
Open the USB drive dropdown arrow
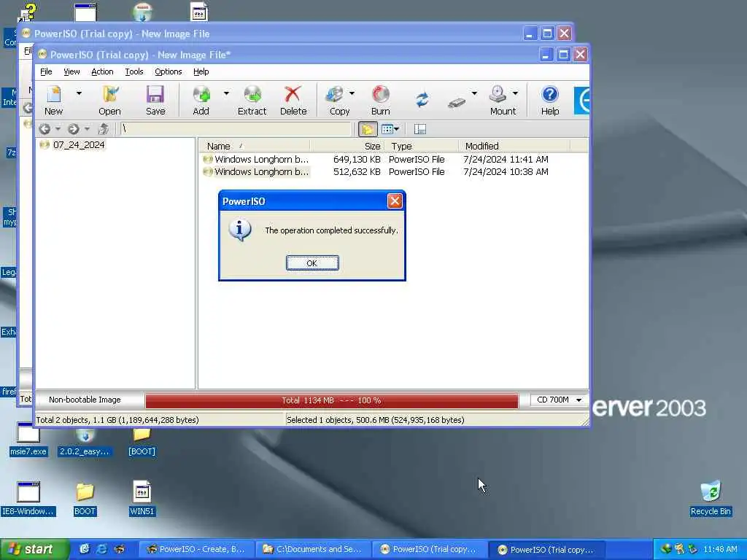pos(474,94)
